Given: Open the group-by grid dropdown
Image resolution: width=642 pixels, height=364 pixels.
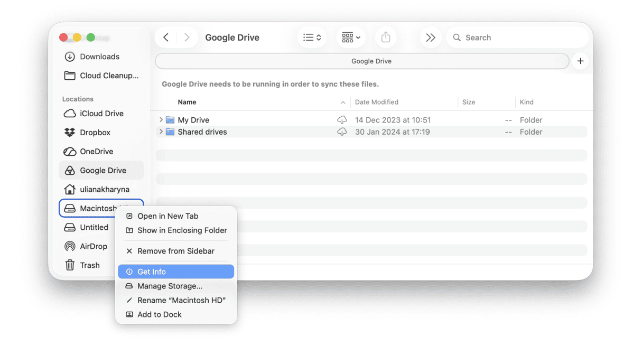Looking at the screenshot, I should (x=351, y=38).
